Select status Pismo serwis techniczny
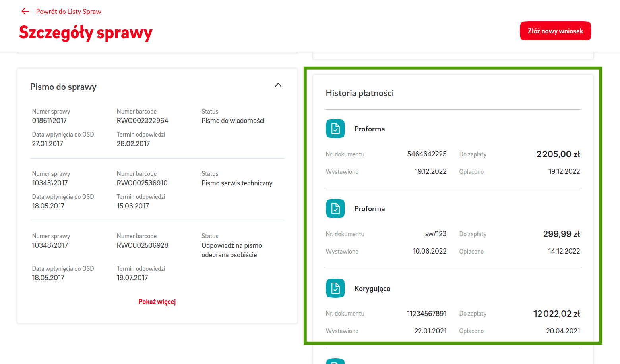The width and height of the screenshot is (620, 364). tap(237, 183)
